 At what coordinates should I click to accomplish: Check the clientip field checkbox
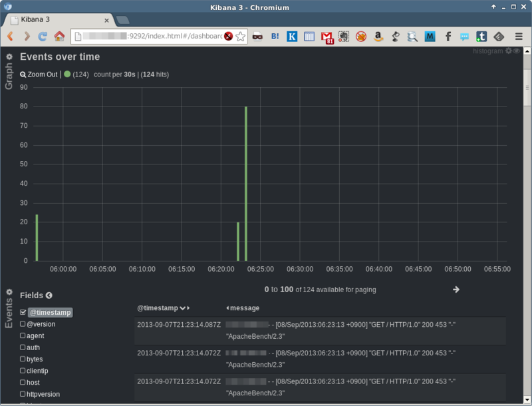[23, 370]
